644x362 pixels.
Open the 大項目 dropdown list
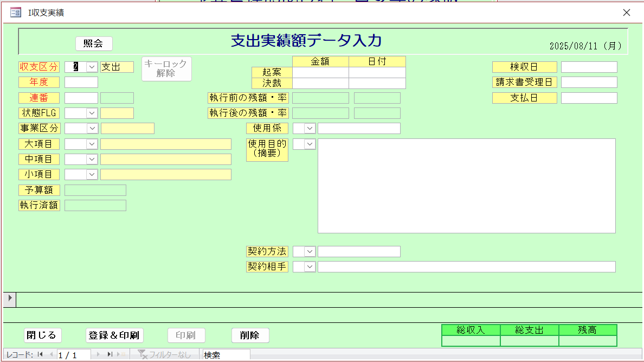92,144
